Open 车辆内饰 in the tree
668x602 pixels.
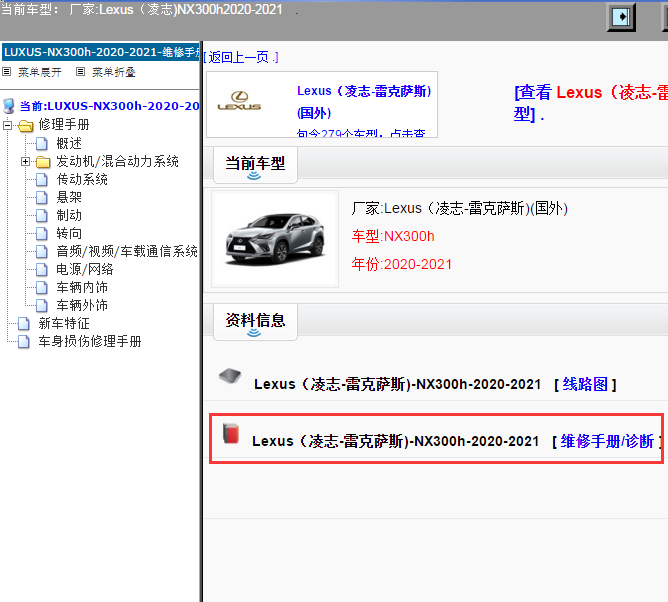click(x=82, y=288)
